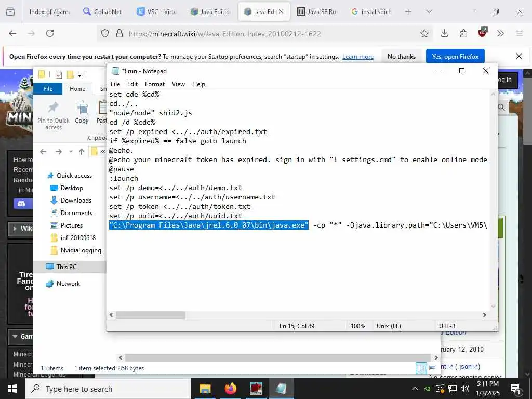532x399 pixels.
Task: Switch Explorer to details view icon
Action: click(421, 368)
